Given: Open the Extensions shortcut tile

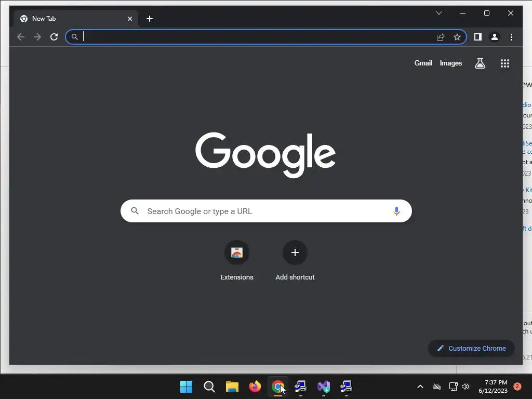Looking at the screenshot, I should pos(237,261).
